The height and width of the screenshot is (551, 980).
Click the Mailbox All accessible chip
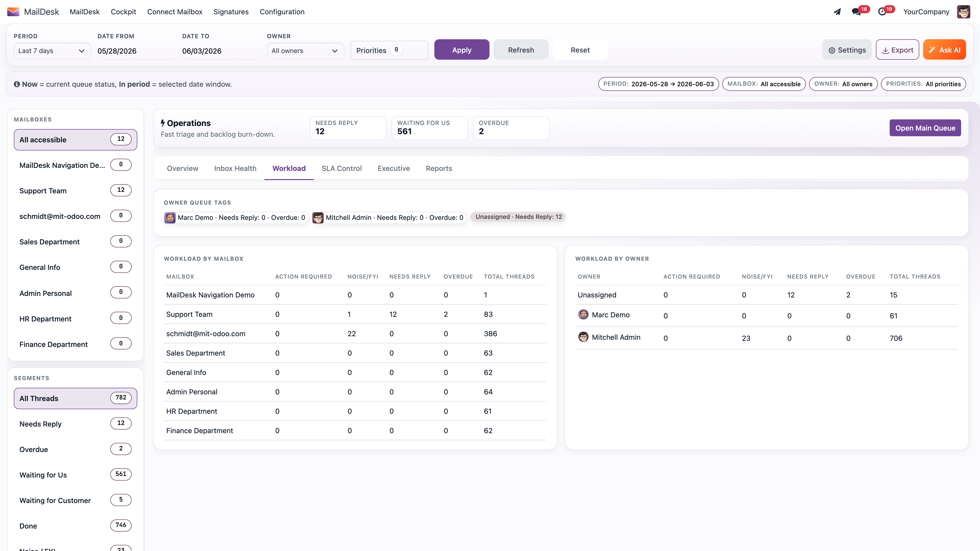pyautogui.click(x=764, y=84)
